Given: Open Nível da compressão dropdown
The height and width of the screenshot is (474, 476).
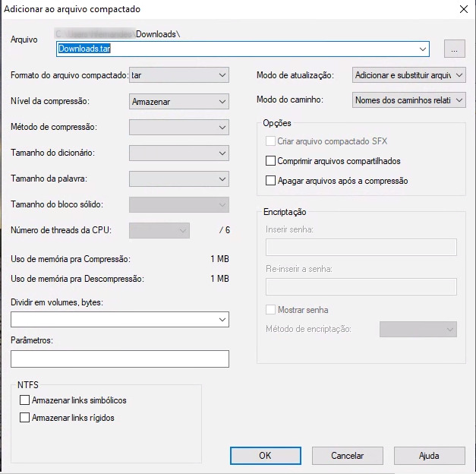Looking at the screenshot, I should [x=179, y=102].
